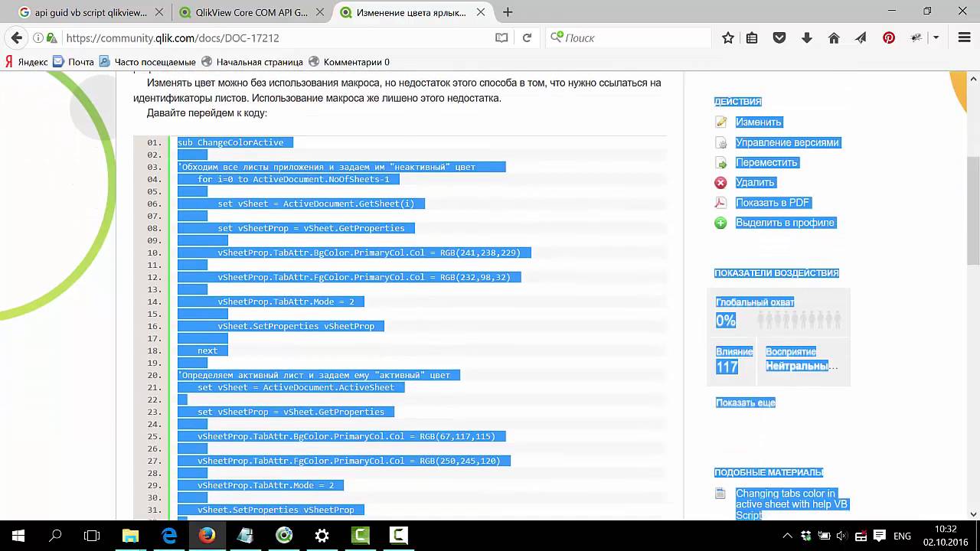Click code line 'vSheetProp.TabAttr.Mode = 2' on line 14
This screenshot has width=980, height=551.
tap(286, 302)
